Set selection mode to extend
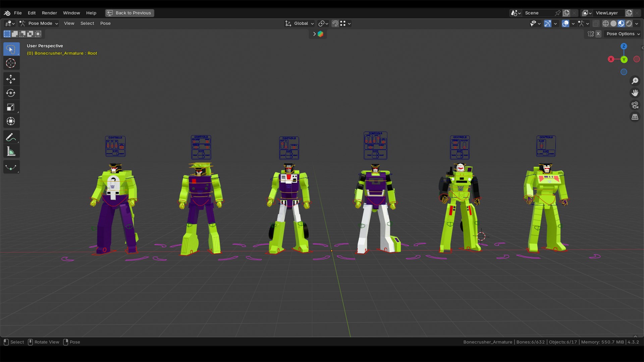 (x=15, y=34)
